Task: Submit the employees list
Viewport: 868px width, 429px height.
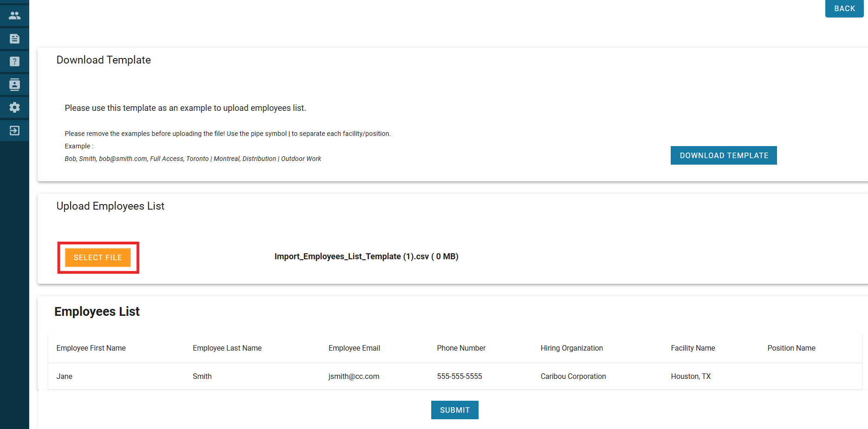Action: pyautogui.click(x=454, y=410)
